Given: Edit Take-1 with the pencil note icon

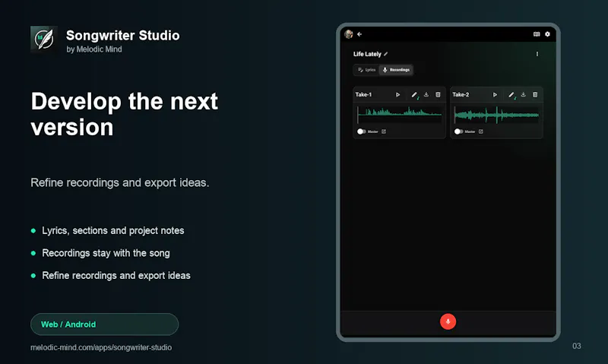Looking at the screenshot, I should tap(415, 95).
